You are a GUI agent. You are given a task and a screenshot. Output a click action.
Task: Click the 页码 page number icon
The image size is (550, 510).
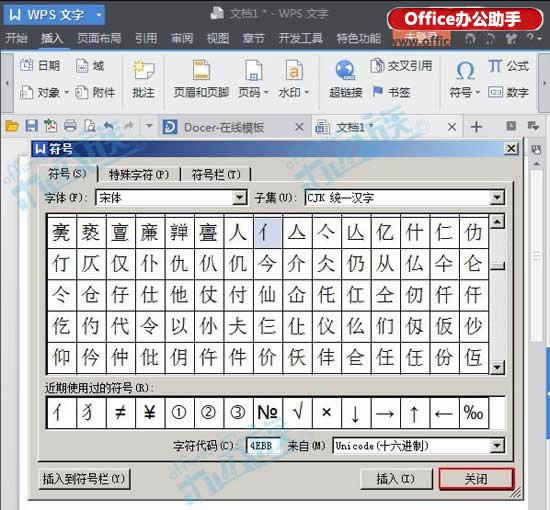click(x=253, y=71)
